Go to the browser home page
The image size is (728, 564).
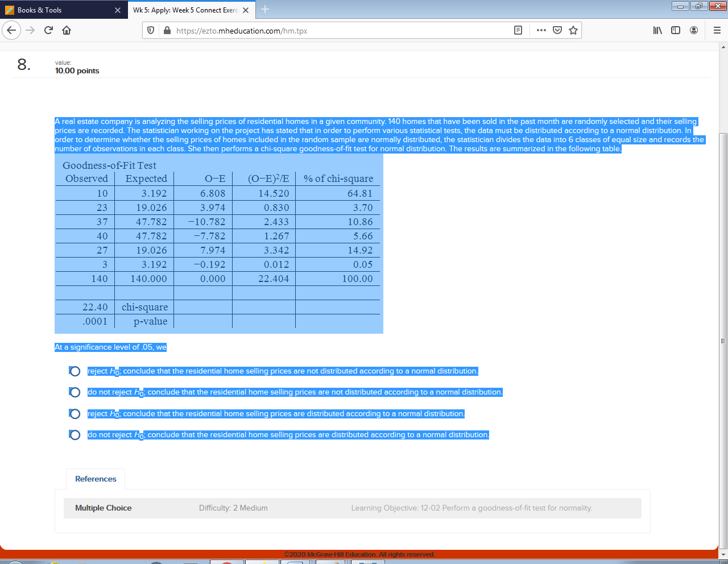66,30
